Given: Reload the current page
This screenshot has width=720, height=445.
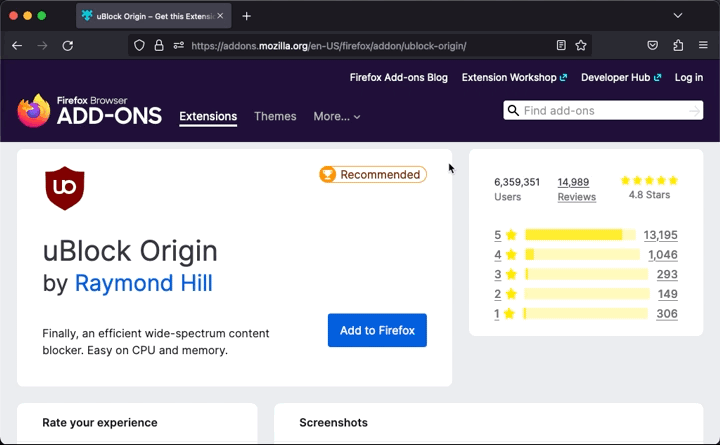Looking at the screenshot, I should click(x=68, y=45).
